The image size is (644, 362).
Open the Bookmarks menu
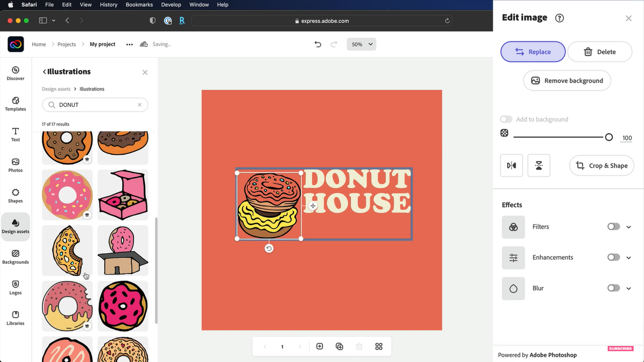pyautogui.click(x=139, y=5)
